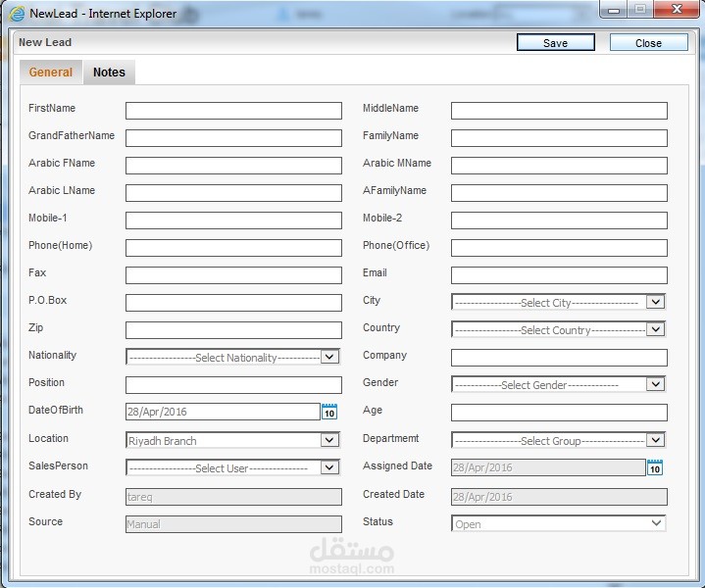The image size is (705, 588).
Task: Open the Select Gender dropdown
Action: coord(559,384)
